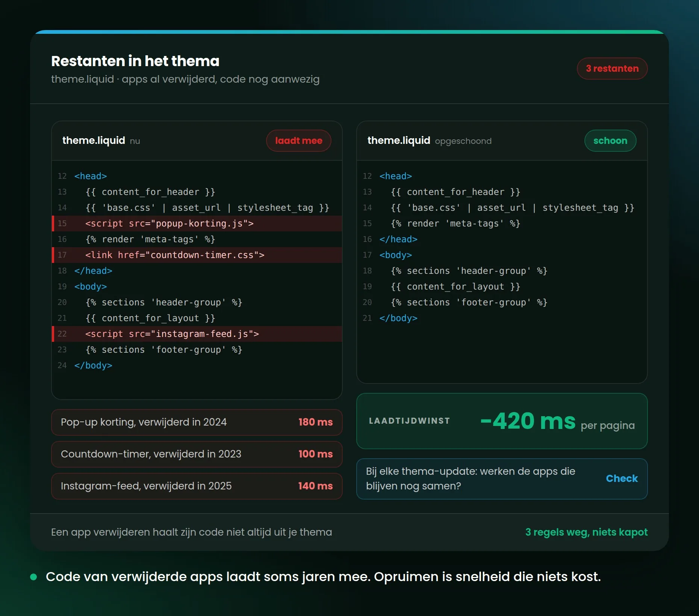
Task: Click 'Bij elke thema-update' question text
Action: 471,479
